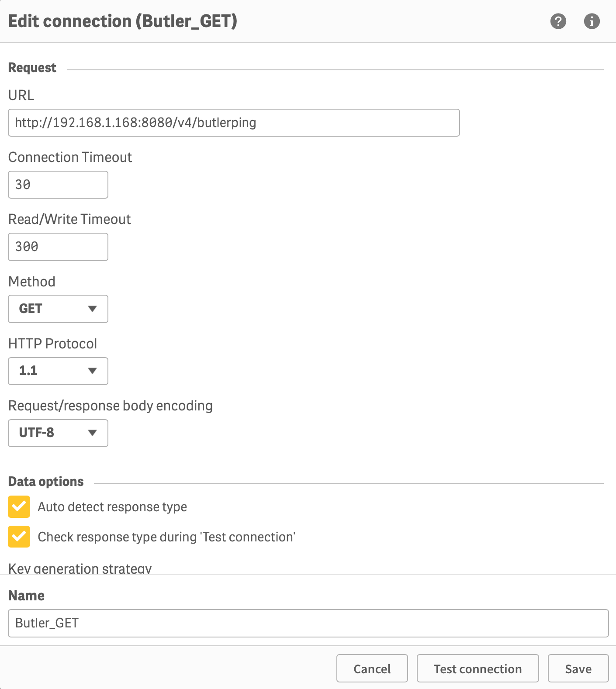Save the connection settings

click(578, 668)
